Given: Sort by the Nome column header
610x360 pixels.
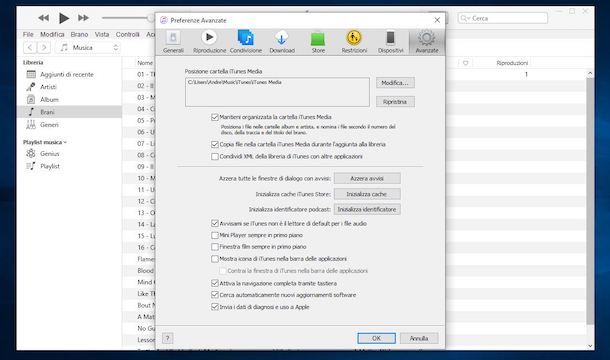Looking at the screenshot, I should tap(145, 63).
